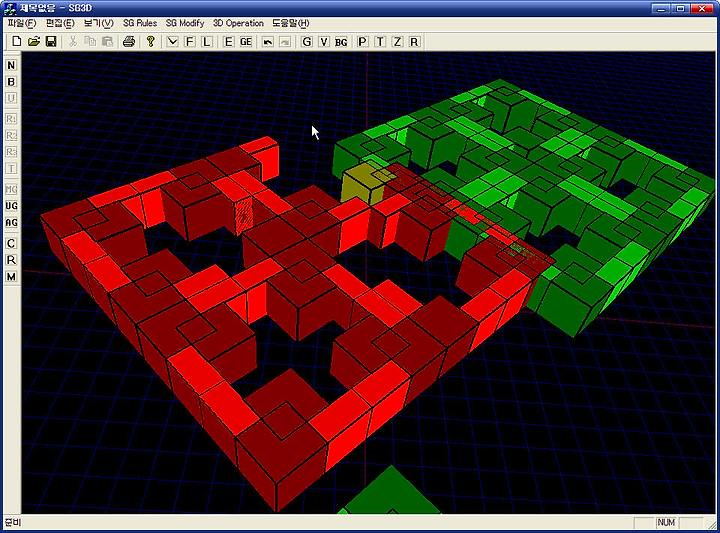This screenshot has width=720, height=533.
Task: Click the M sidebar button
Action: (11, 276)
